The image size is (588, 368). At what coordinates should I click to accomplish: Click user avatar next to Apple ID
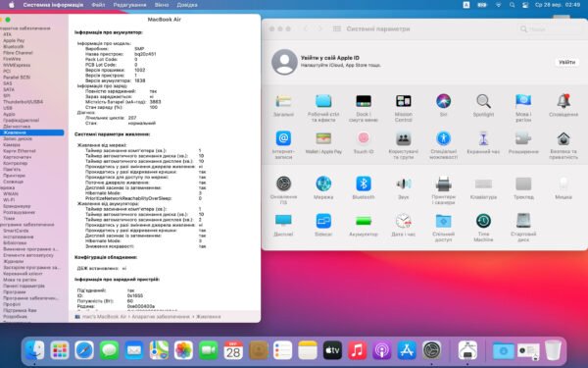284,62
